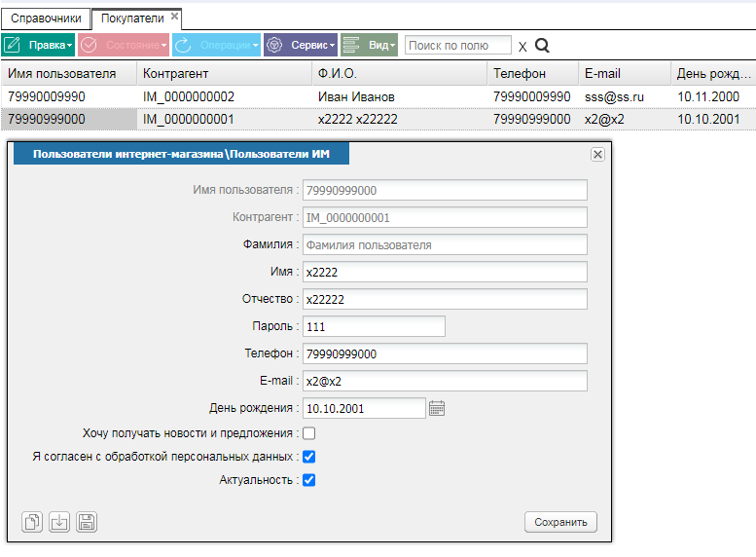Image resolution: width=756 pixels, height=557 pixels.
Task: Click the Контрагент field in dialog
Action: [445, 218]
